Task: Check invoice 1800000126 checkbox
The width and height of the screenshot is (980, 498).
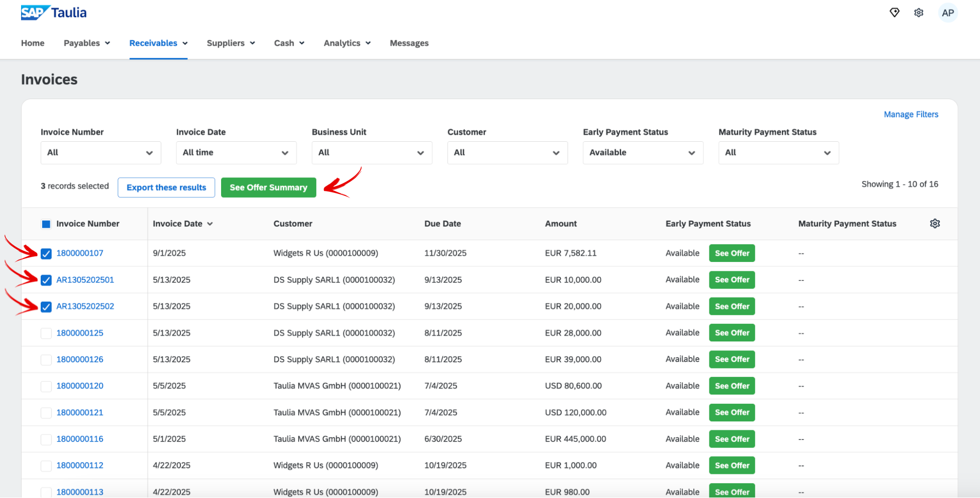Action: click(x=46, y=360)
